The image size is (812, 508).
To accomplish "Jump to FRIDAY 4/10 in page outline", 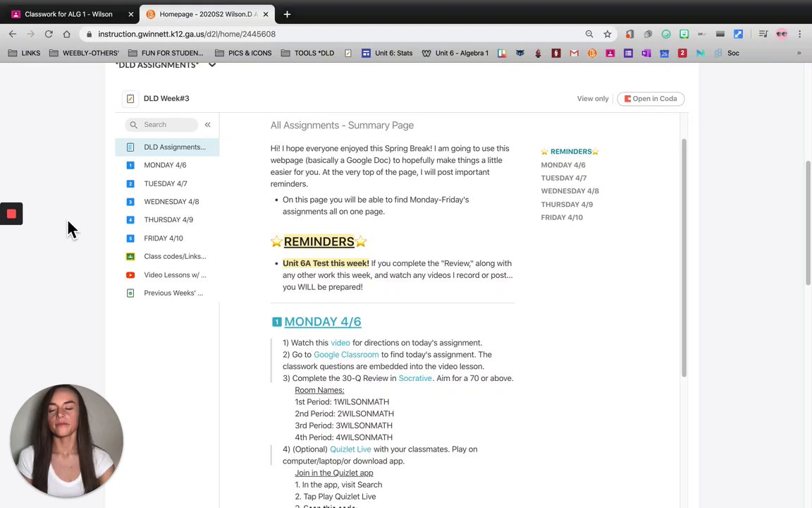I will click(562, 217).
